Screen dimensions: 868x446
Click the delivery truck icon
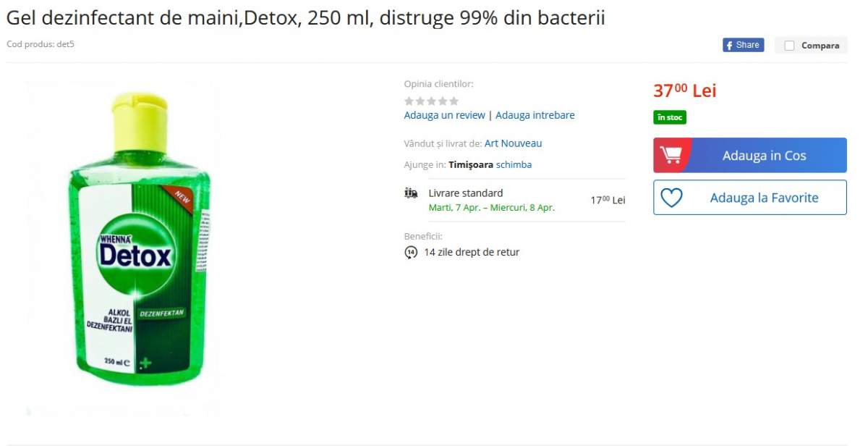coord(411,193)
